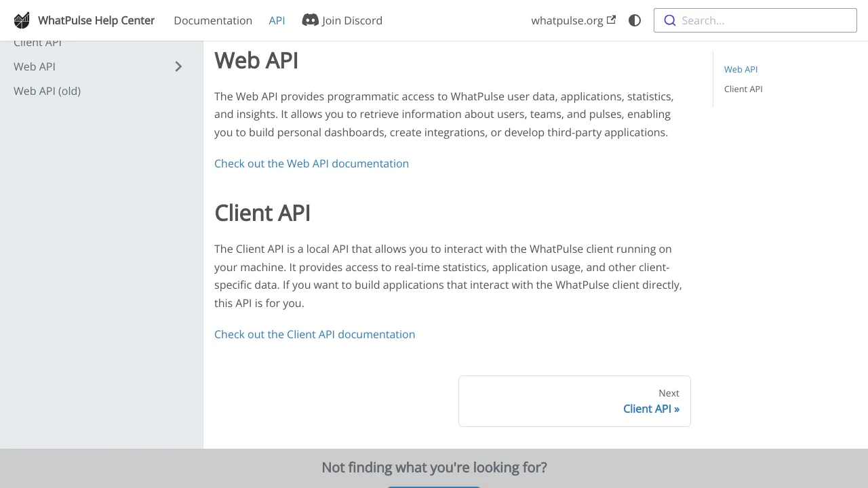
Task: Click the search magnifier icon
Action: pos(669,20)
